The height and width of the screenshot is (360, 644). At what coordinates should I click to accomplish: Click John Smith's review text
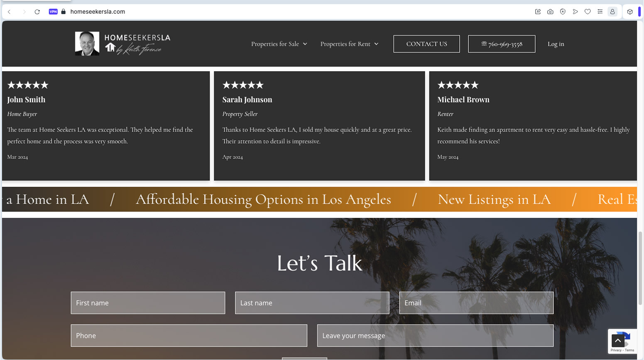tap(100, 136)
